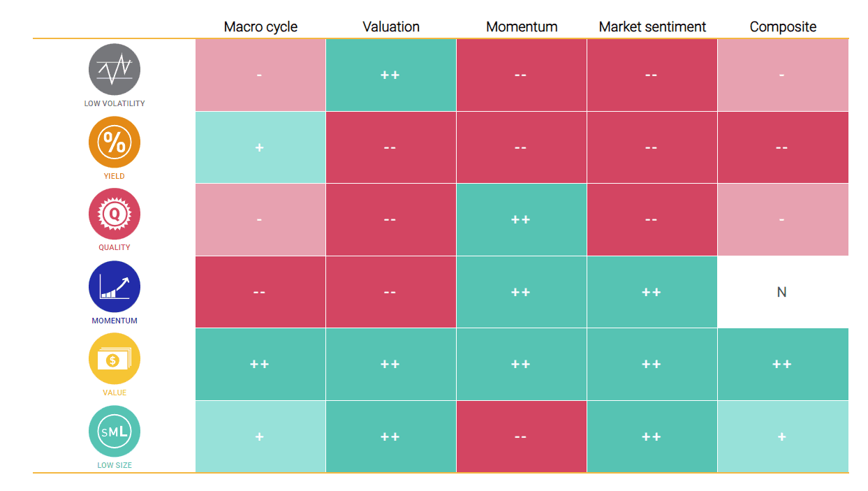Click the orange Yield percent icon
The width and height of the screenshot is (868, 491).
(115, 142)
